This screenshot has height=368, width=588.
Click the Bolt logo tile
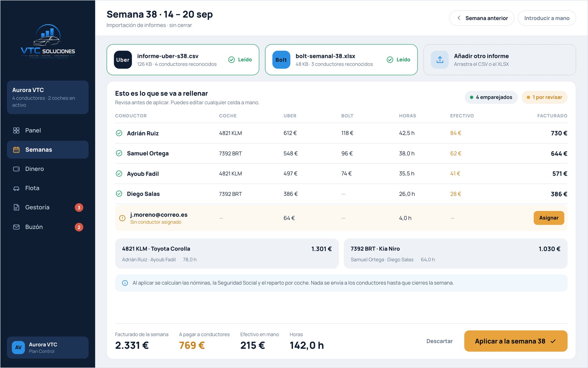(281, 60)
